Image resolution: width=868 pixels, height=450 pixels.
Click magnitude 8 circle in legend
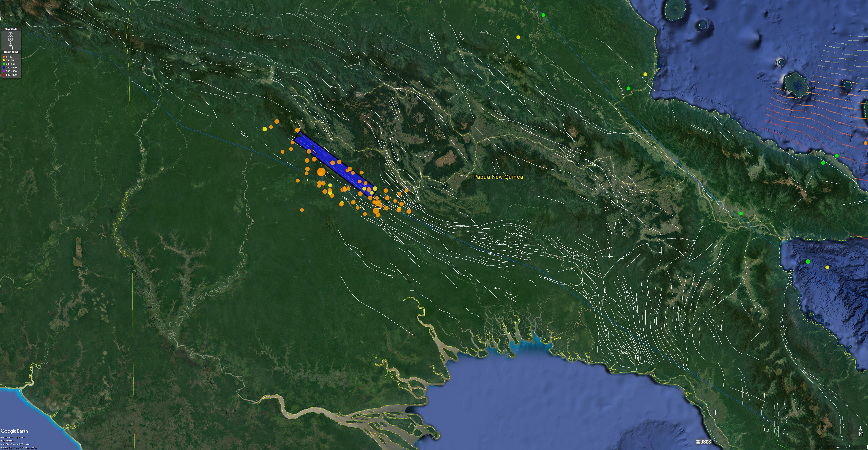point(10,34)
